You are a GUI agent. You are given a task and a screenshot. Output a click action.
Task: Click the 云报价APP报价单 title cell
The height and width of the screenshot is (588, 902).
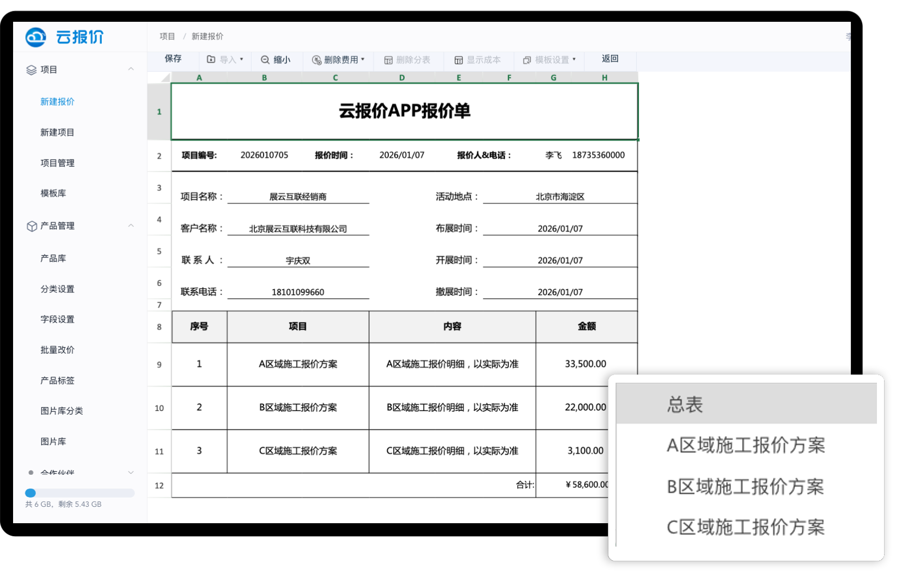(x=404, y=111)
